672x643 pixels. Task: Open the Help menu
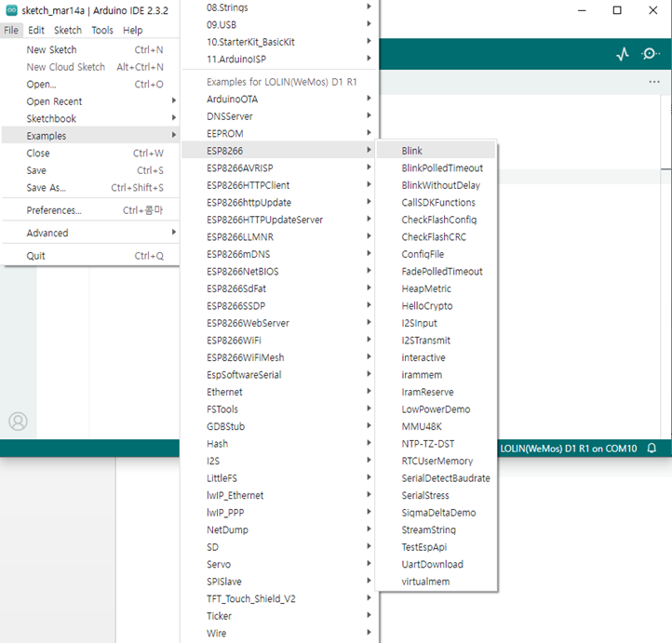pyautogui.click(x=132, y=30)
